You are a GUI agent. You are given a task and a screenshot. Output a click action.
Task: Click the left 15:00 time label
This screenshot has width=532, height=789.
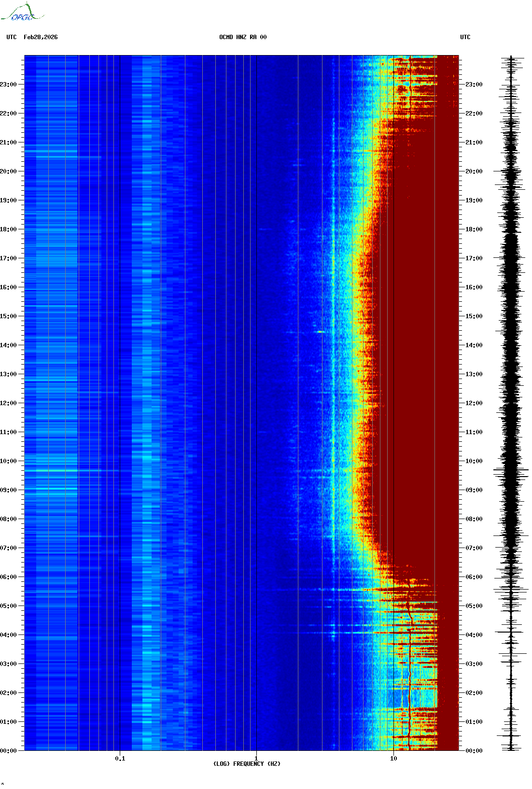tap(8, 316)
